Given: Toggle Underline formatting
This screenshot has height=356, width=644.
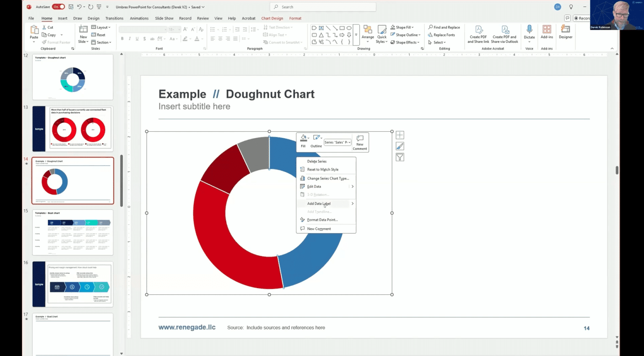Looking at the screenshot, I should [137, 38].
